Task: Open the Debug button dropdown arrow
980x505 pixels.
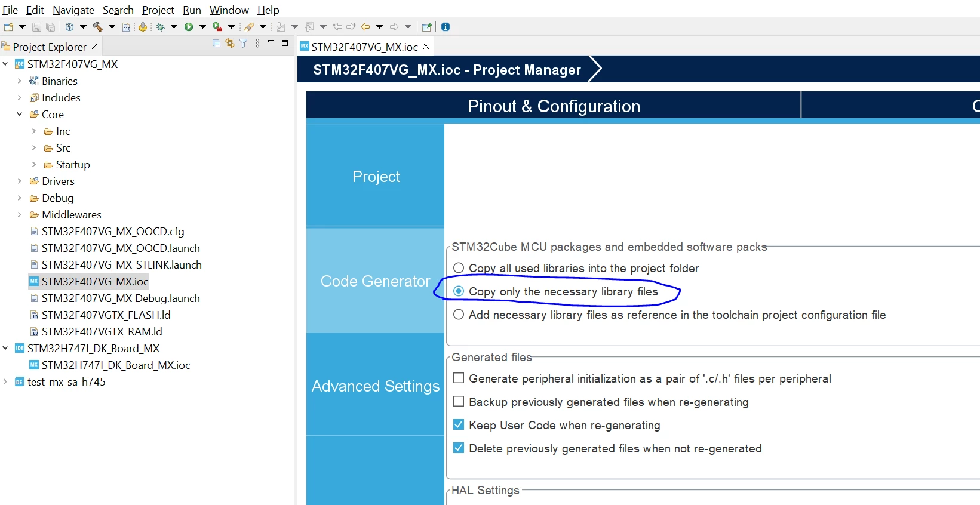Action: 174,27
